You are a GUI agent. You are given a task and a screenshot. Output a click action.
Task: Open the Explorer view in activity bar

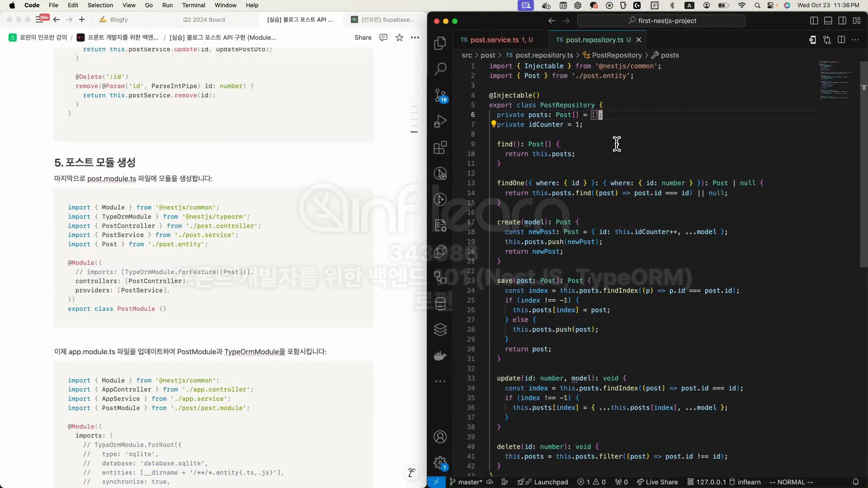click(440, 43)
